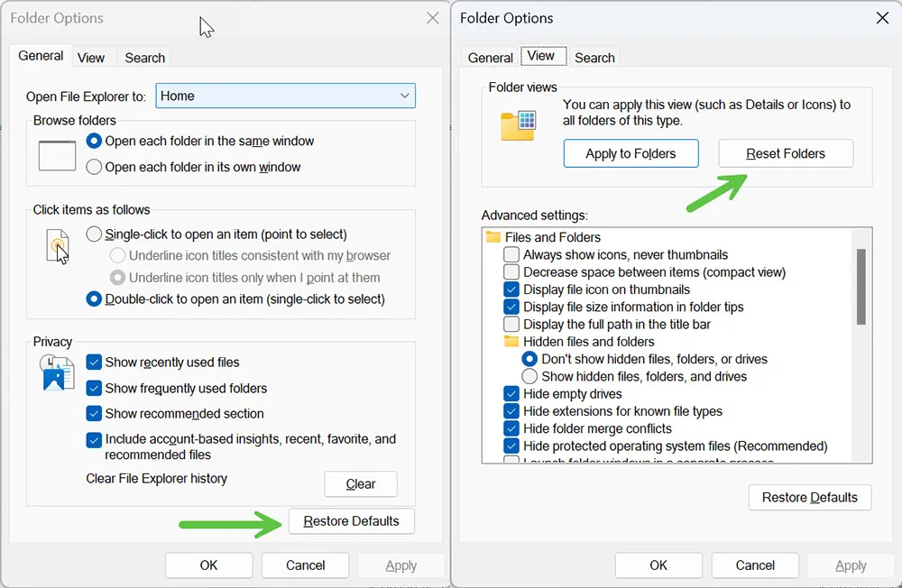Switch to the Search tab
902x588 pixels.
pos(143,58)
